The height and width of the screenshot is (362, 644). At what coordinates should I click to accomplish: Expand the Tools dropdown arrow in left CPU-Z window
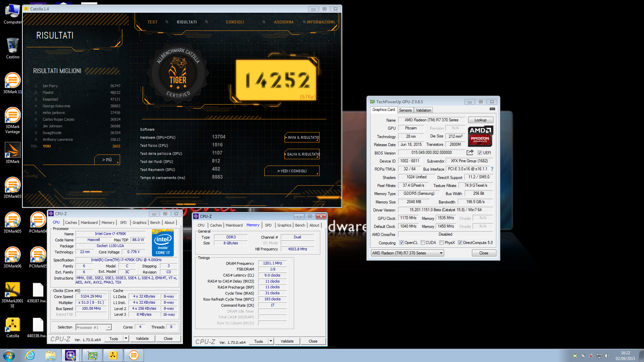pos(126,339)
